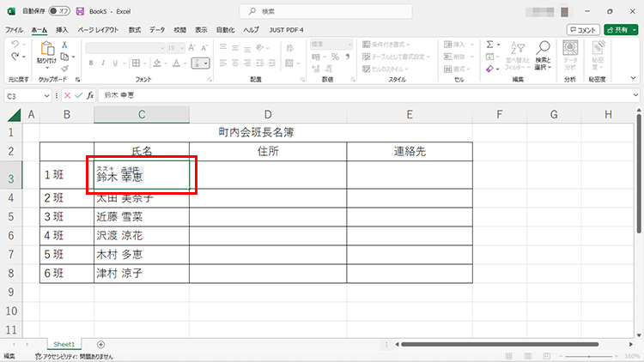Screen dimensions: 644x362
Task: Open the 挿入 (Insert) ribbon tab
Action: pyautogui.click(x=62, y=29)
